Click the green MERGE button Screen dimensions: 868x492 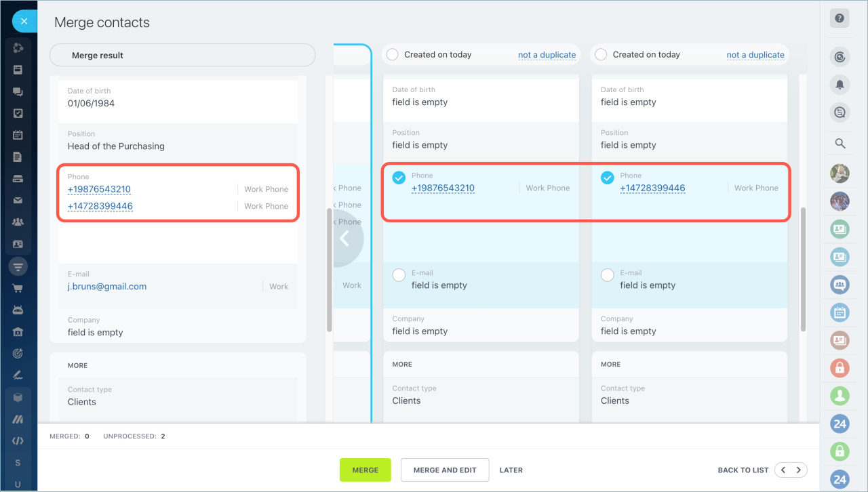pos(366,470)
